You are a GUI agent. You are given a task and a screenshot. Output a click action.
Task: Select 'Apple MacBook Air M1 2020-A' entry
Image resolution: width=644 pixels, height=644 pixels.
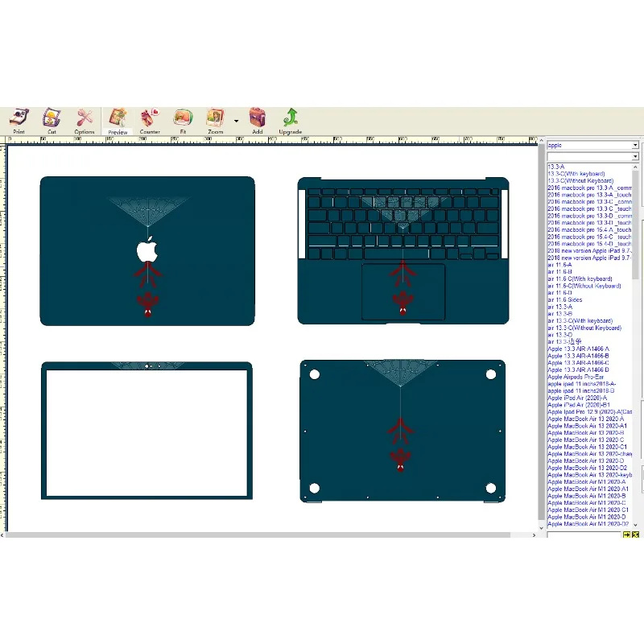point(587,481)
